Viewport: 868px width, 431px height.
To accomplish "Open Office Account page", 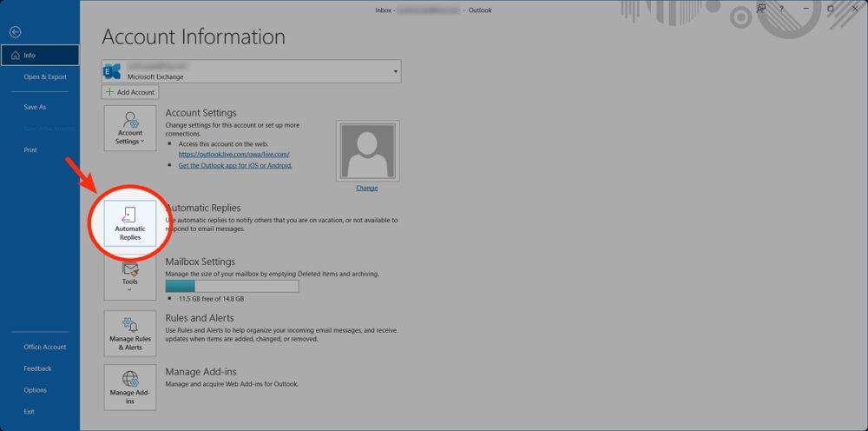I will click(x=45, y=347).
